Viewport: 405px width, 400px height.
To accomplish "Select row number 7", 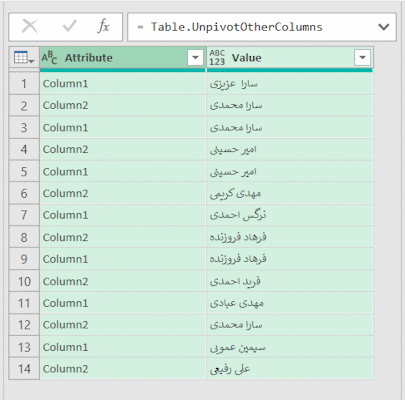I will (x=24, y=215).
